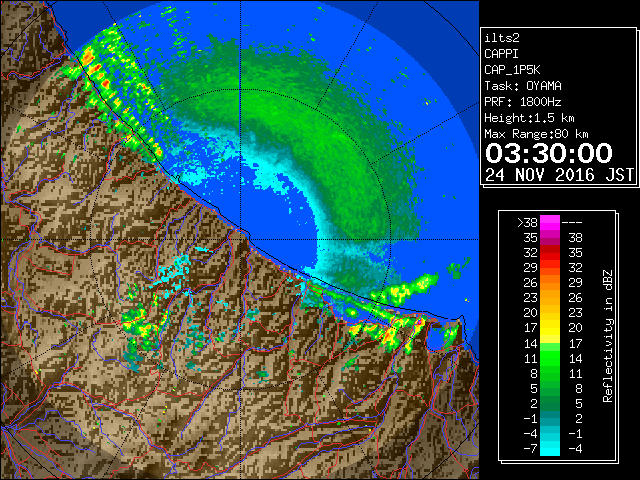Click the orange 26 dBZ legend color

tap(550, 283)
